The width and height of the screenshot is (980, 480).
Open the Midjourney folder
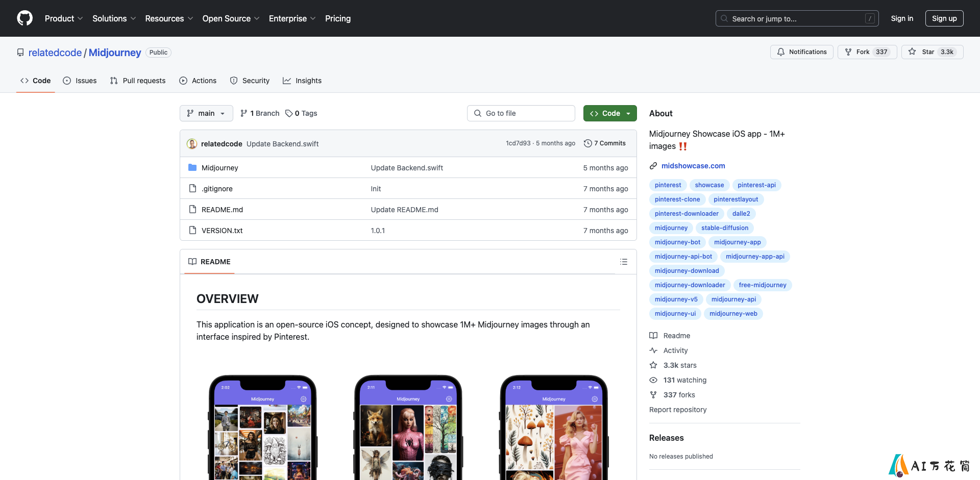tap(219, 168)
